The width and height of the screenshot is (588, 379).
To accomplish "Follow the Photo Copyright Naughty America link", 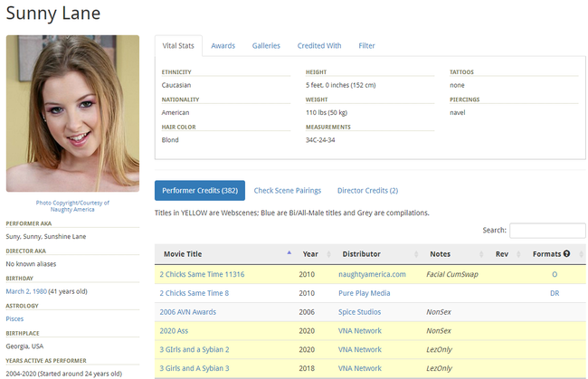I will [x=72, y=206].
